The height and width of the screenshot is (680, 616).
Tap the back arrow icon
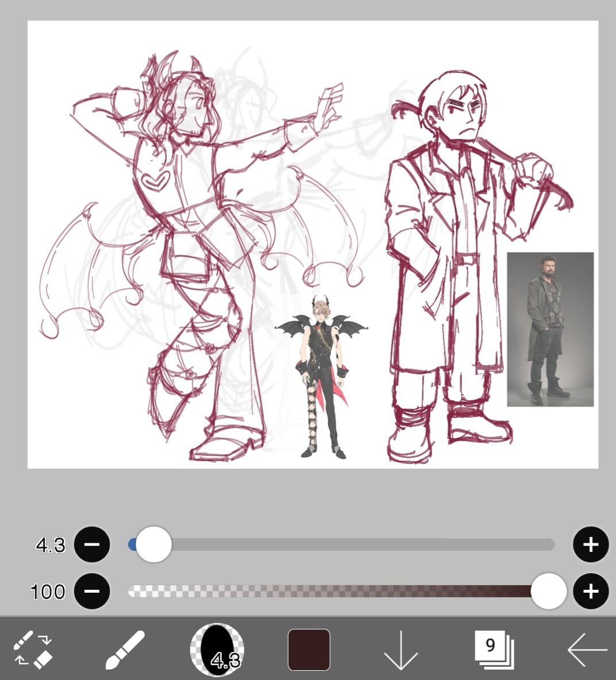(587, 650)
